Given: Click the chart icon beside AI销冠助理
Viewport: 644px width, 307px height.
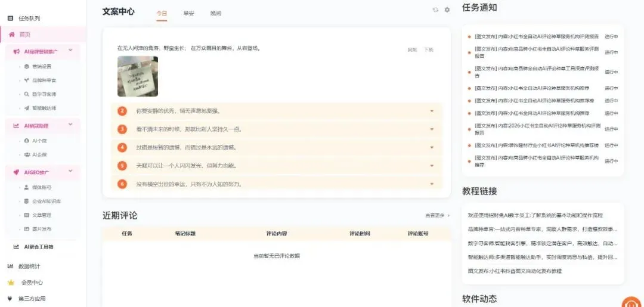Looking at the screenshot, I should coord(17,126).
